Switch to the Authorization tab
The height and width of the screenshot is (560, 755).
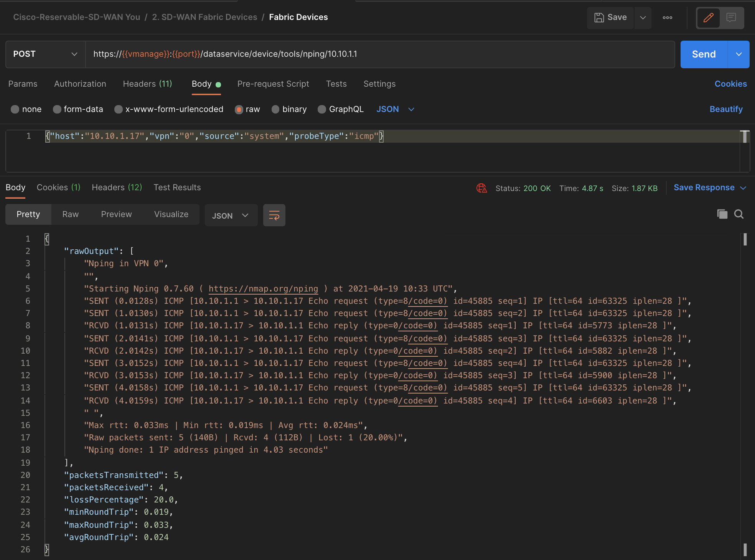coord(80,84)
